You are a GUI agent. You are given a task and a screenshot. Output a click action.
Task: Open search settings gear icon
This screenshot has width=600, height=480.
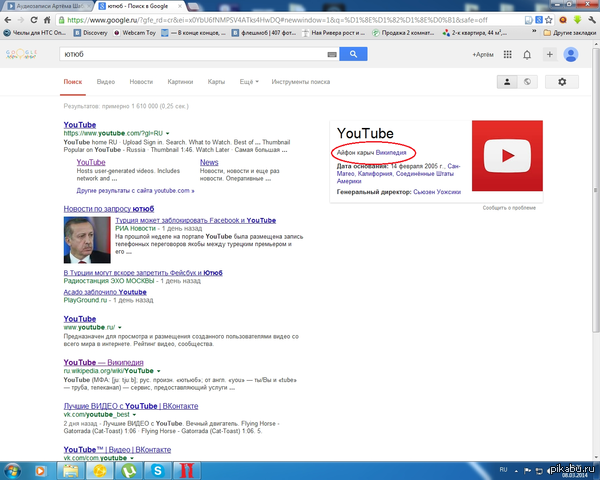click(562, 82)
